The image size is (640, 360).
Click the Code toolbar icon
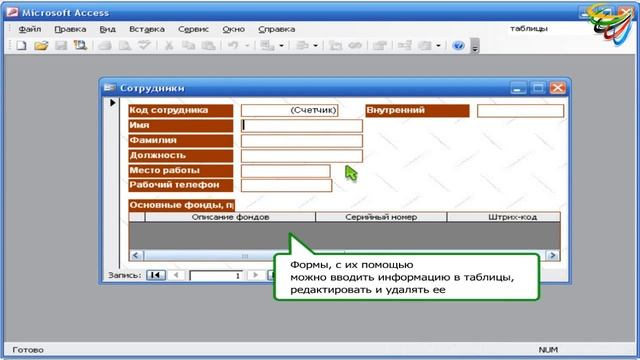(x=336, y=45)
